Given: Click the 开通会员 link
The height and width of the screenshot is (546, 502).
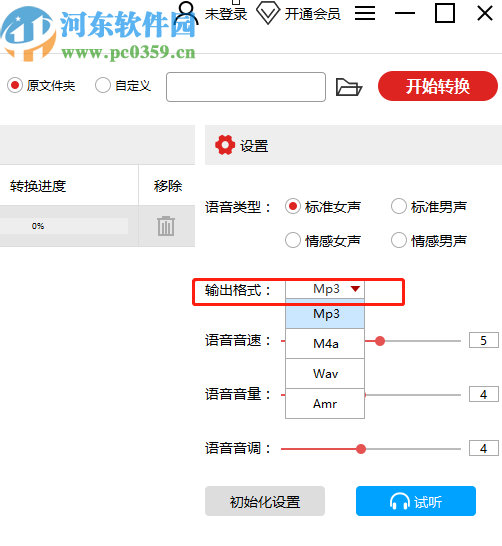Looking at the screenshot, I should pos(312,14).
